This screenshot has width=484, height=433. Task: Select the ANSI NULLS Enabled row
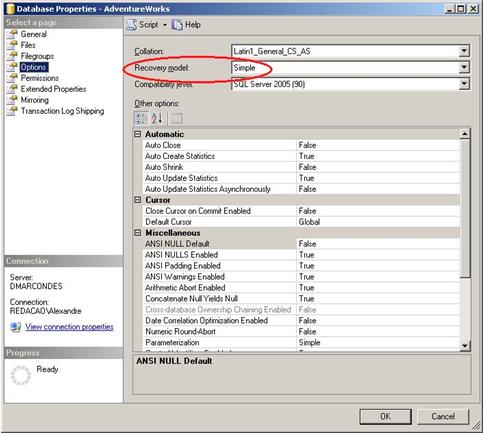click(x=301, y=255)
